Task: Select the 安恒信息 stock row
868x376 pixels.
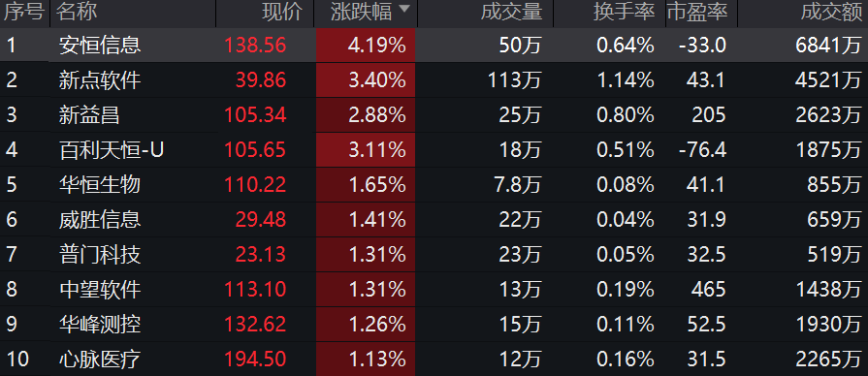Action: pyautogui.click(x=434, y=46)
